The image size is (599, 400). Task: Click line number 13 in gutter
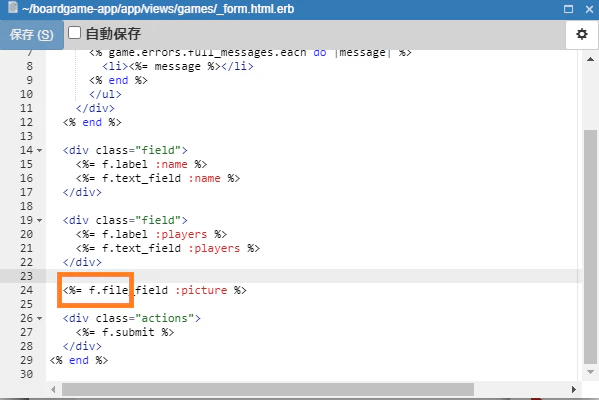[26, 136]
